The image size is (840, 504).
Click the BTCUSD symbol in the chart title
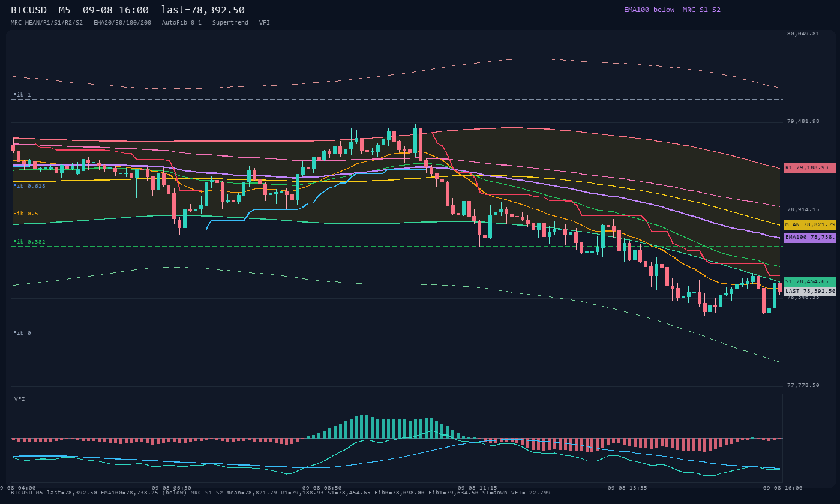[29, 10]
